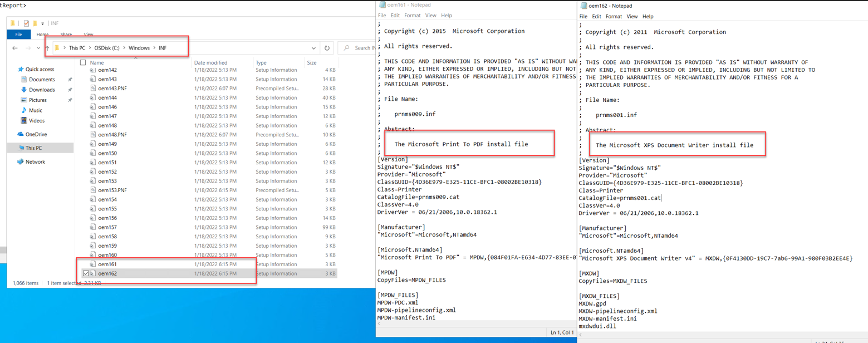This screenshot has height=343, width=868.
Task: Open OneDrive cloud icon in sidebar
Action: click(21, 134)
